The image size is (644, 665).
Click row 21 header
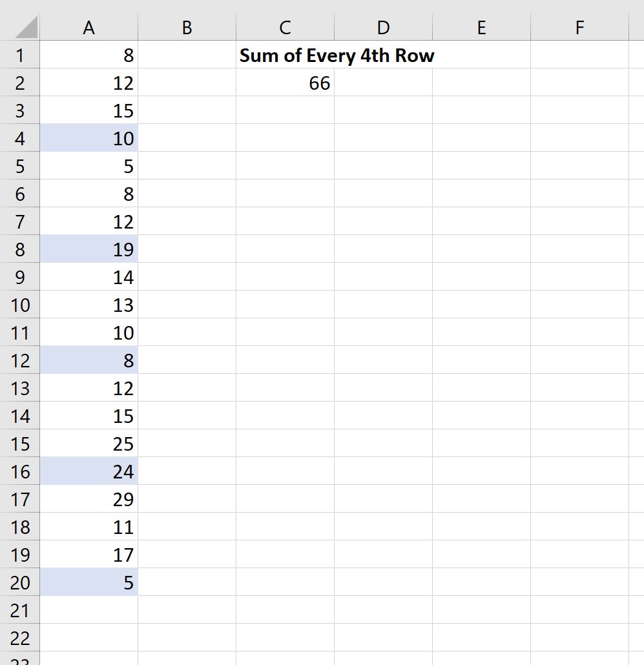coord(20,611)
